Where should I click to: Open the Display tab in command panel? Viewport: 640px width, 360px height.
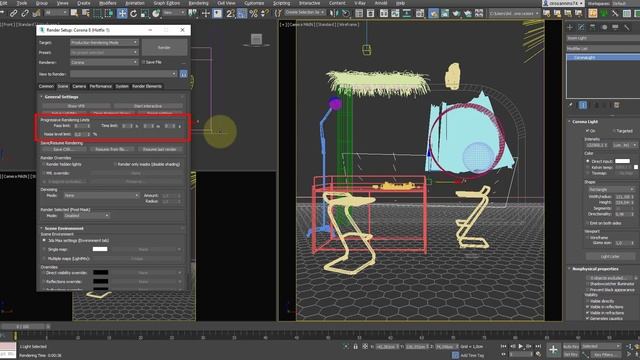point(616,27)
